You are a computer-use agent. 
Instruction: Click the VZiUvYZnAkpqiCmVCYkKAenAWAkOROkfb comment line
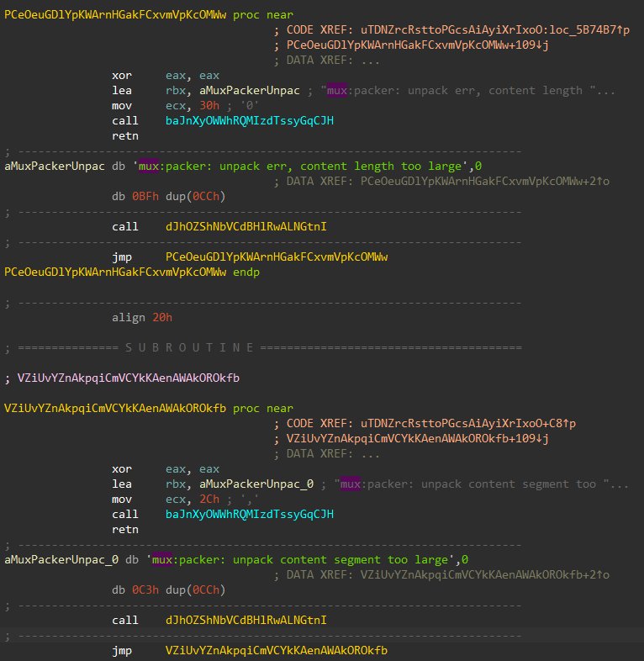tap(122, 378)
